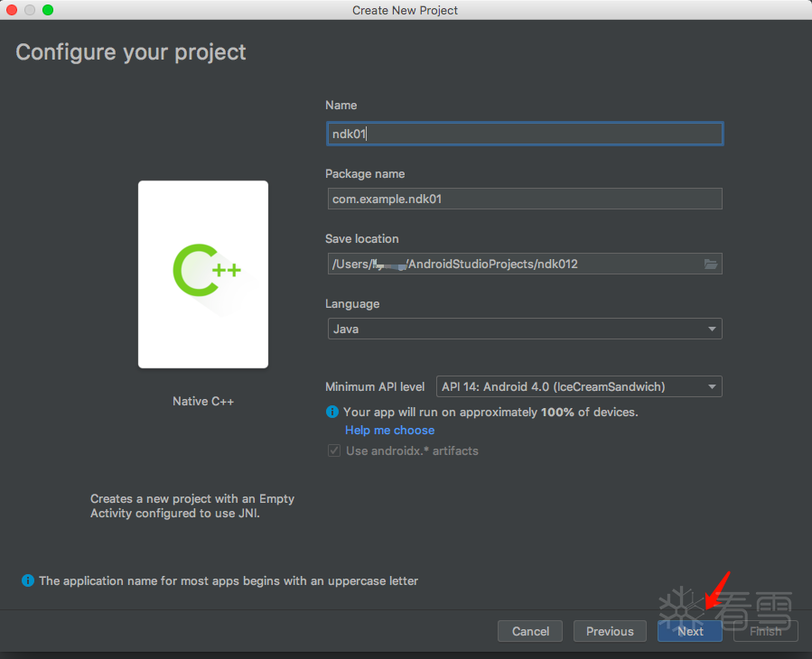Click the 'Package name' label

click(365, 174)
